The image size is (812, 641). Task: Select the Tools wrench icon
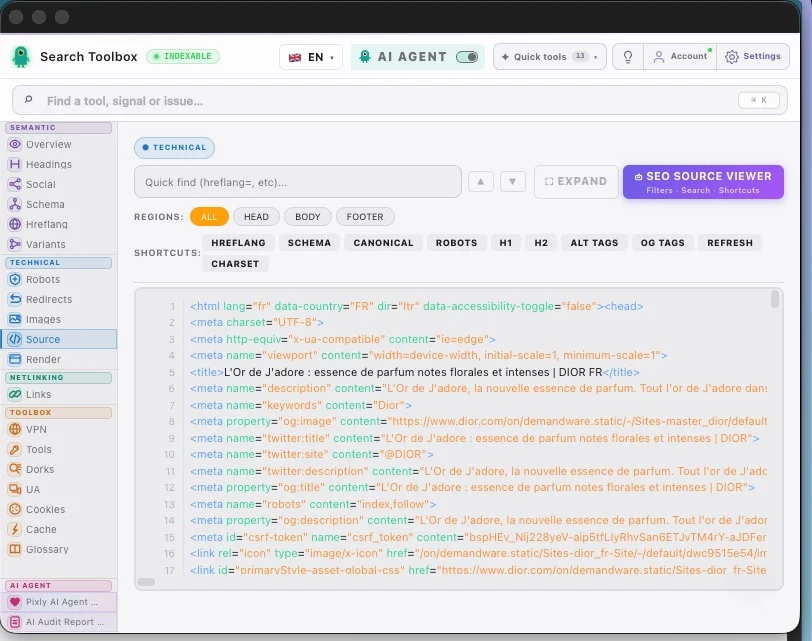click(x=15, y=449)
